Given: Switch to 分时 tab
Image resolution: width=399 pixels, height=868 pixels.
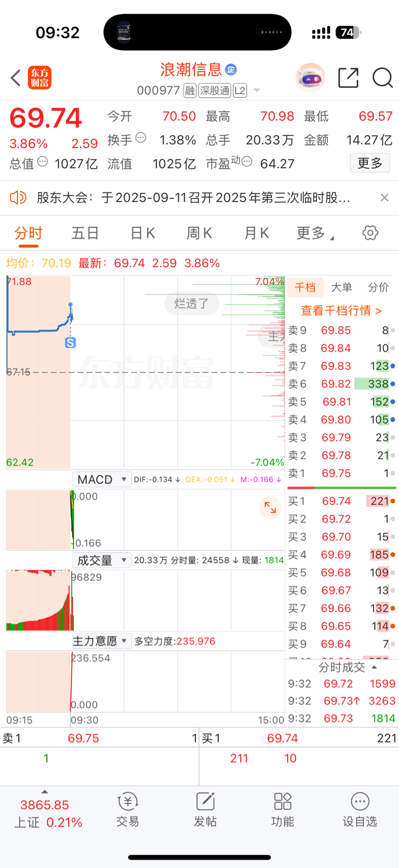Looking at the screenshot, I should coord(29,233).
